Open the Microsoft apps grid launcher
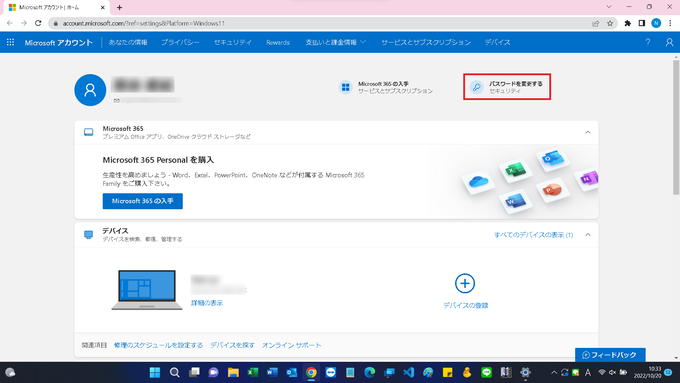 pyautogui.click(x=10, y=42)
